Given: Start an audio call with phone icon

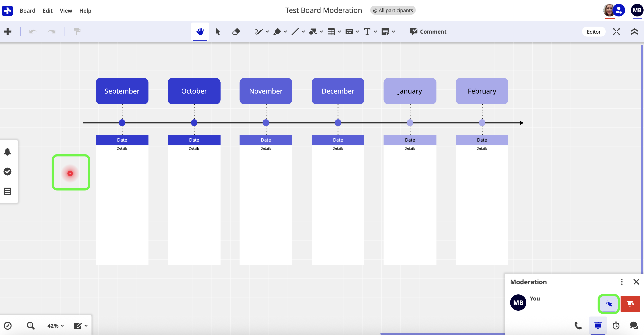Looking at the screenshot, I should coord(578,326).
